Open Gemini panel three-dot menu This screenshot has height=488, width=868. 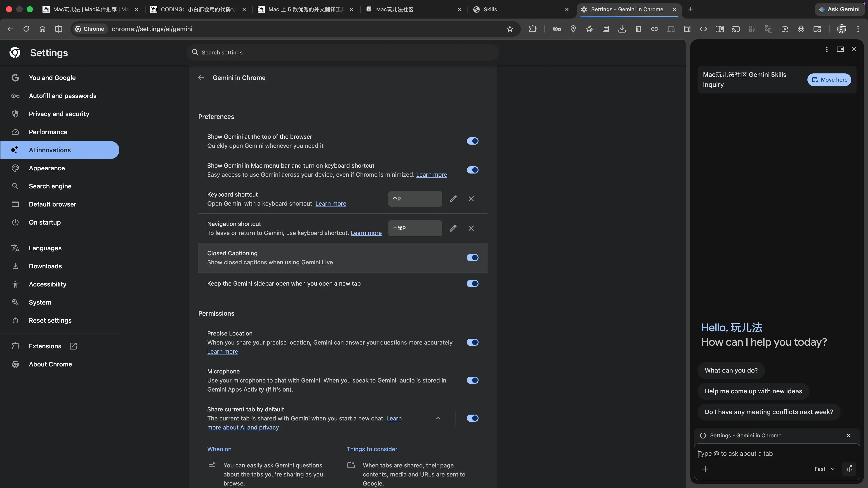[827, 49]
